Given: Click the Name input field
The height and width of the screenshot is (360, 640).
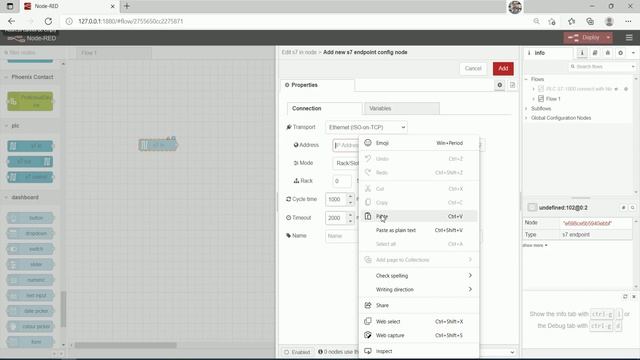Looking at the screenshot, I should [x=342, y=236].
